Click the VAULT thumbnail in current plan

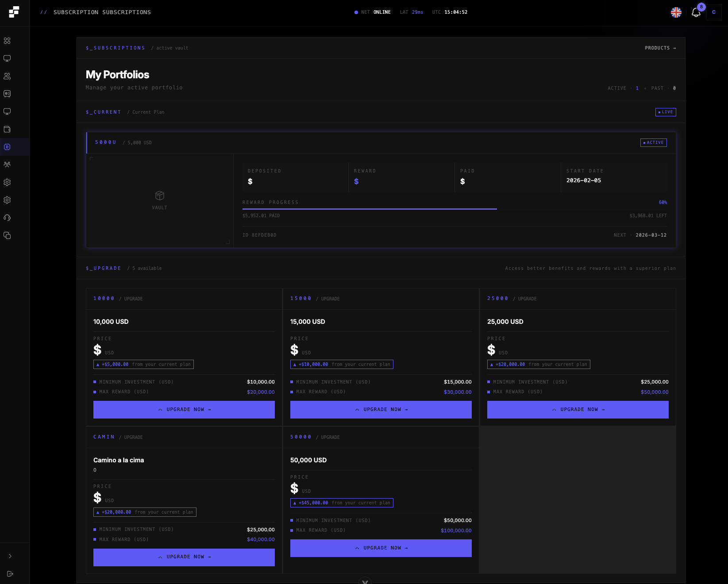point(159,199)
